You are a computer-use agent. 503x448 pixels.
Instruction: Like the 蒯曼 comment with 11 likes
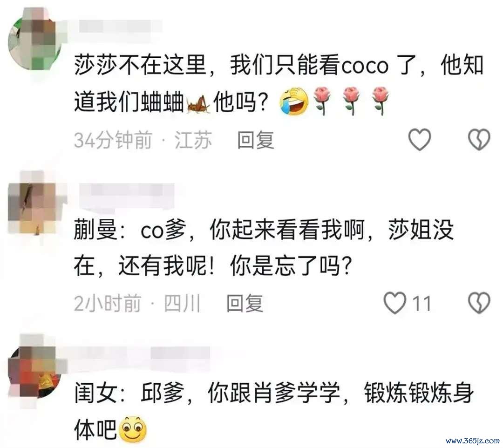pos(395,302)
